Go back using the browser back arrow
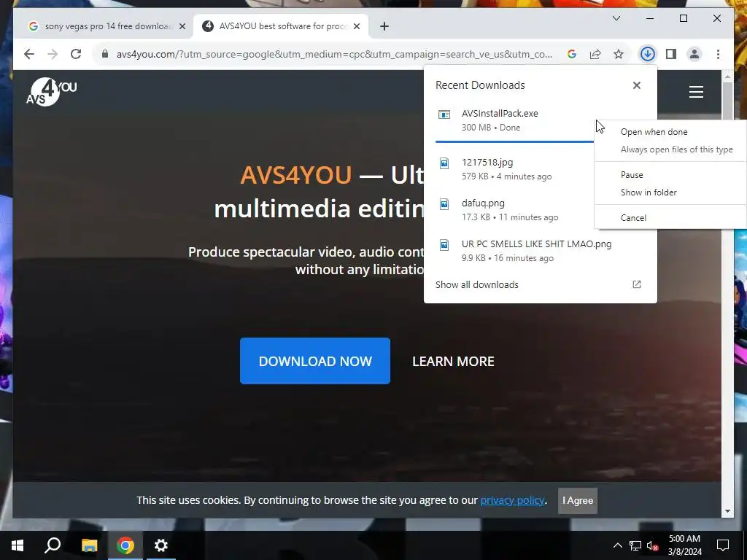The image size is (747, 560). click(29, 54)
